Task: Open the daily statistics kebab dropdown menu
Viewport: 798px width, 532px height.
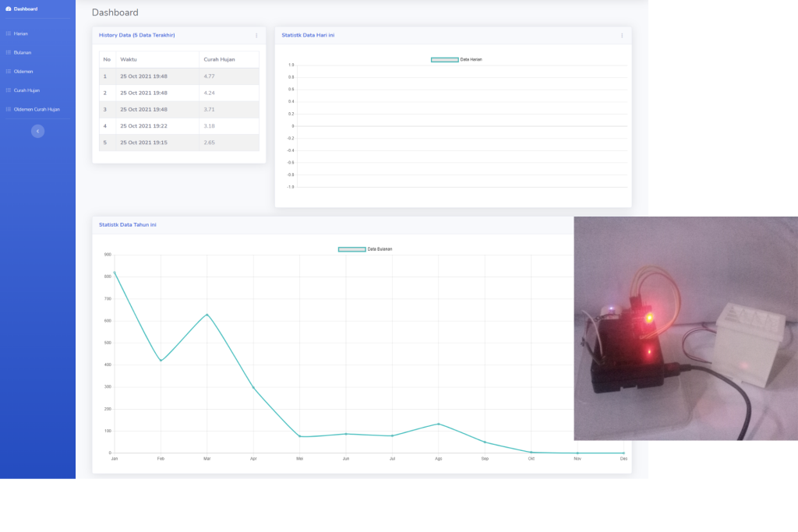Action: pyautogui.click(x=621, y=35)
